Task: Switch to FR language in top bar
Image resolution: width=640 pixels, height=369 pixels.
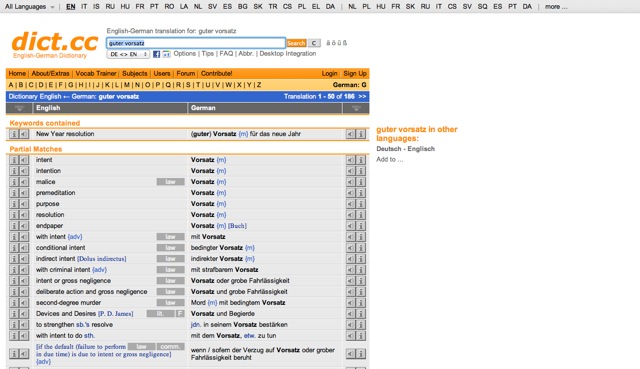Action: pyautogui.click(x=140, y=7)
